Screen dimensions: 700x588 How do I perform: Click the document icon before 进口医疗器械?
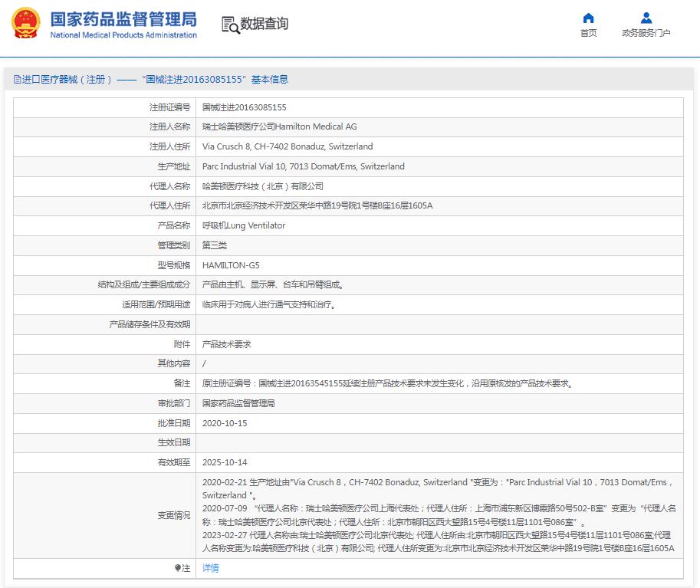point(17,80)
